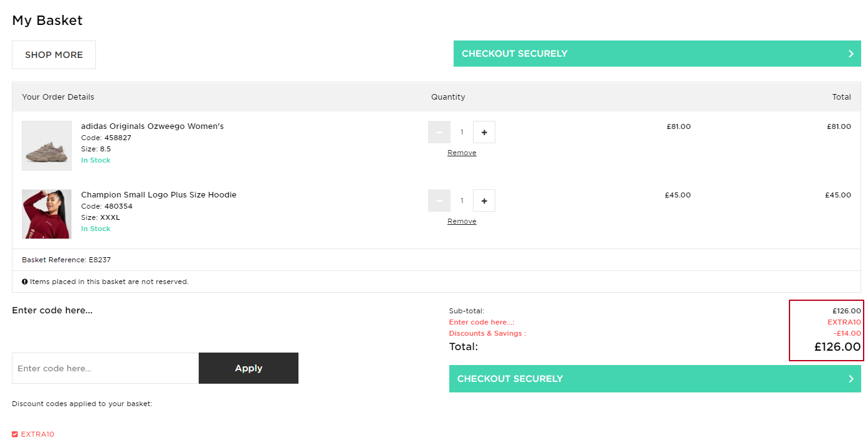The height and width of the screenshot is (446, 868).
Task: Open the adidas Ozweego shoe thumbnail
Action: (x=46, y=145)
